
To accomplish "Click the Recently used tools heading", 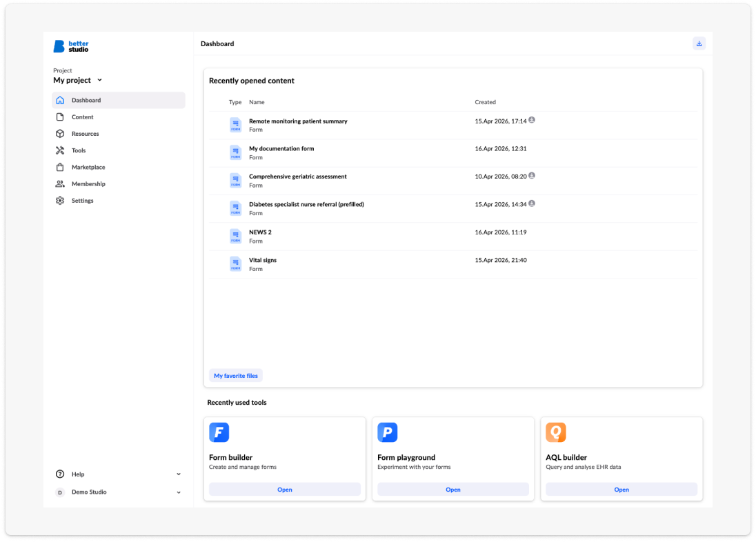I will click(x=237, y=403).
